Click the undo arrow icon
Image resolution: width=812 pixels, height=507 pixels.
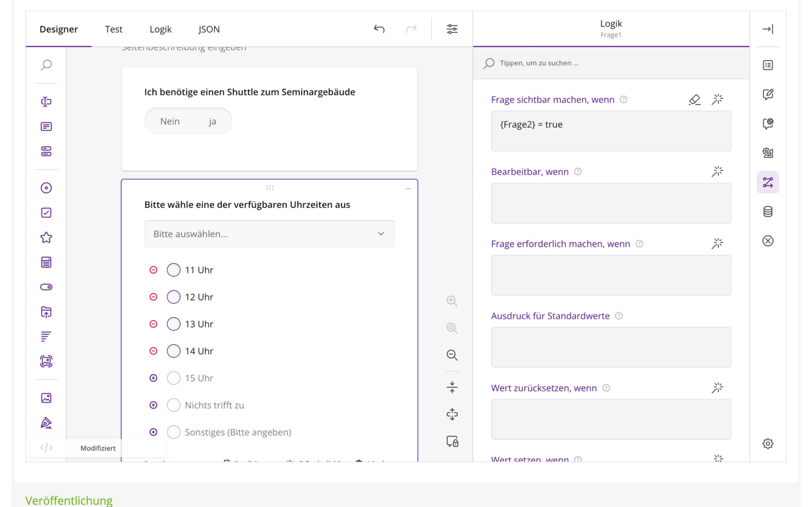tap(379, 29)
